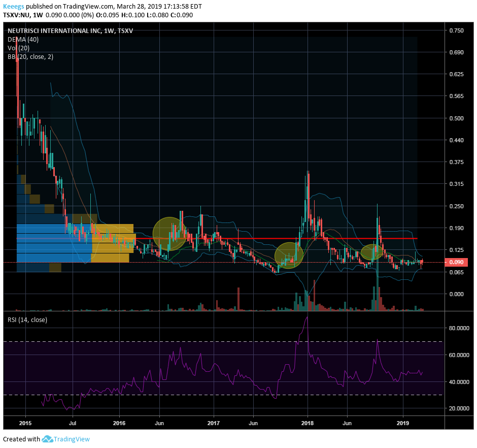The width and height of the screenshot is (477, 448).
Task: Click the 2016 time axis label
Action: coord(119,423)
